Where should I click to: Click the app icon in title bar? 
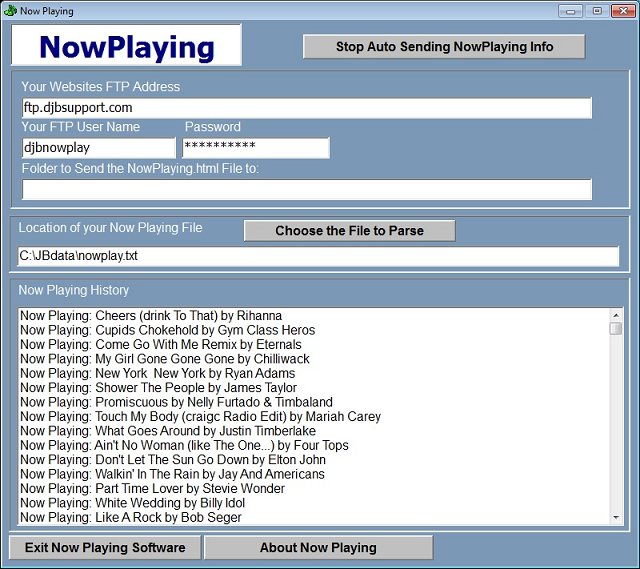(10, 11)
